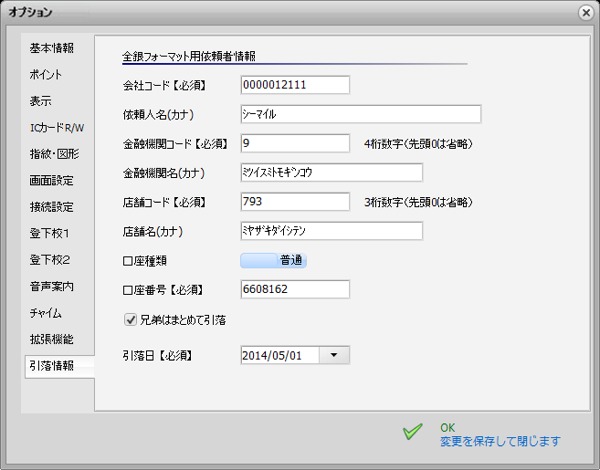Focus the 店舗名(カナ) text field
The width and height of the screenshot is (600, 470).
pyautogui.click(x=332, y=231)
